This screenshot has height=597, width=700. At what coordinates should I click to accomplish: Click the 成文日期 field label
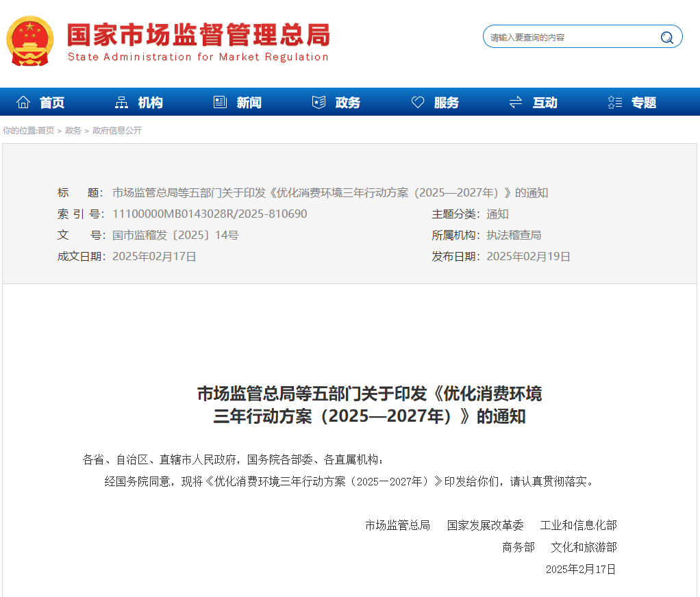[x=81, y=257]
